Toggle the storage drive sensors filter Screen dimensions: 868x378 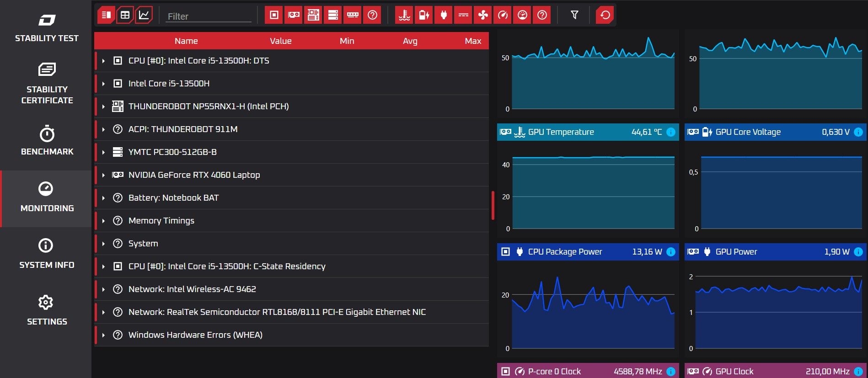[333, 15]
